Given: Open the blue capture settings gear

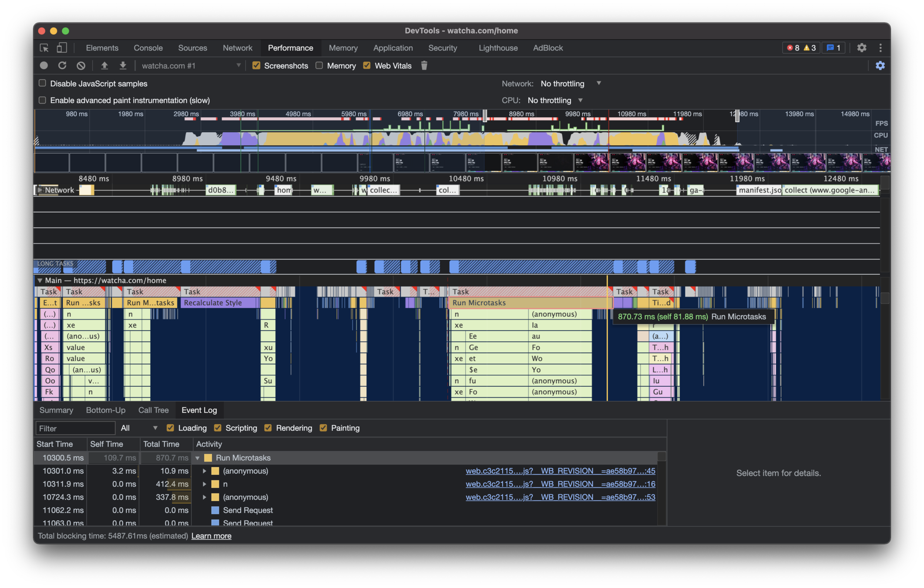Looking at the screenshot, I should pyautogui.click(x=880, y=65).
